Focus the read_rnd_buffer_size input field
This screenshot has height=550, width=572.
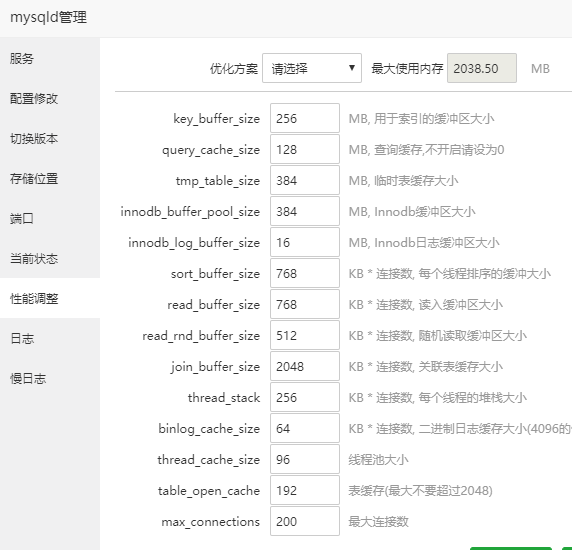click(305, 335)
